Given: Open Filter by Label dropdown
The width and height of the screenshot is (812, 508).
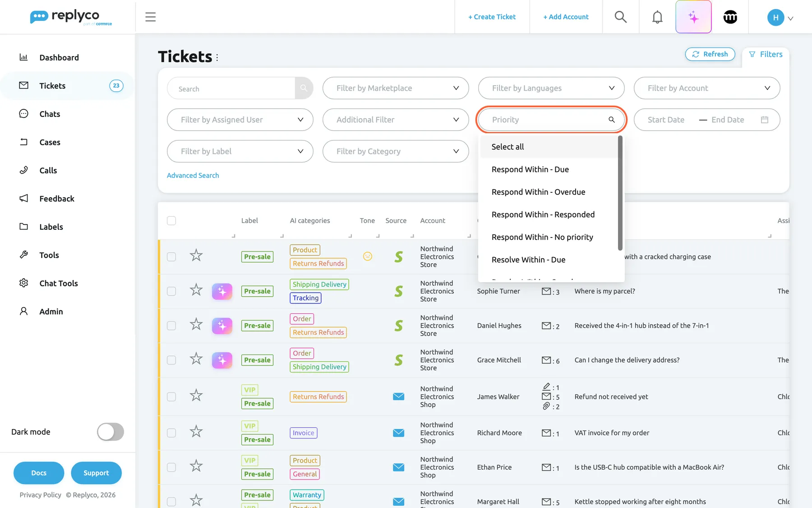Looking at the screenshot, I should [x=240, y=151].
